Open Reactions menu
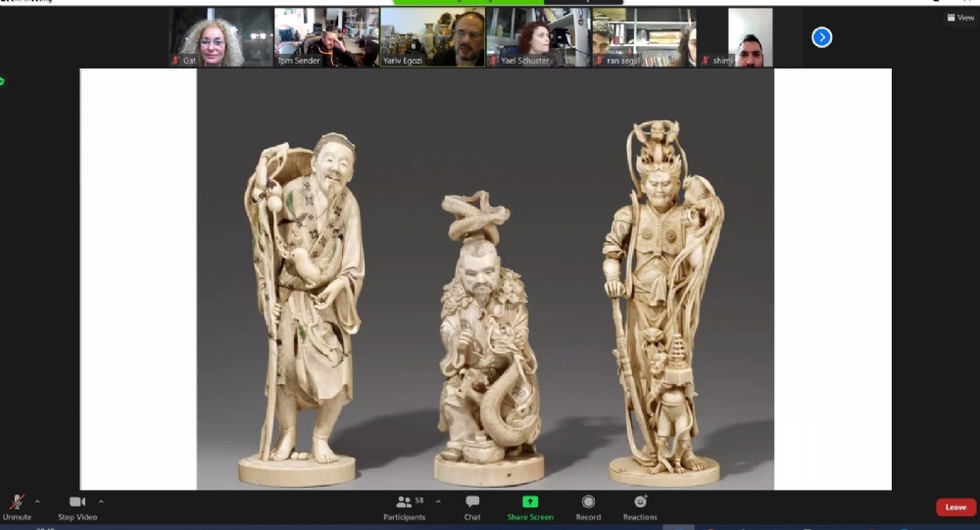 [640, 506]
